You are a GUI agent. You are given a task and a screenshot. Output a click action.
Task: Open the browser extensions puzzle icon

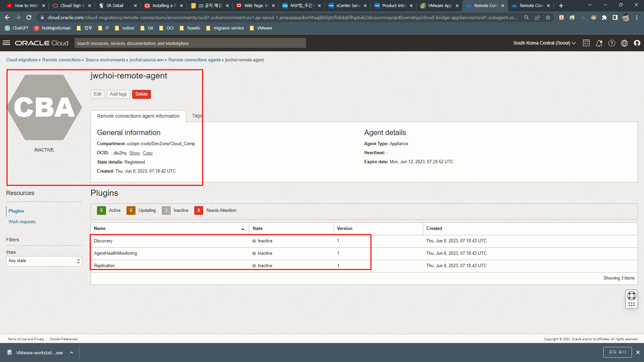click(604, 17)
